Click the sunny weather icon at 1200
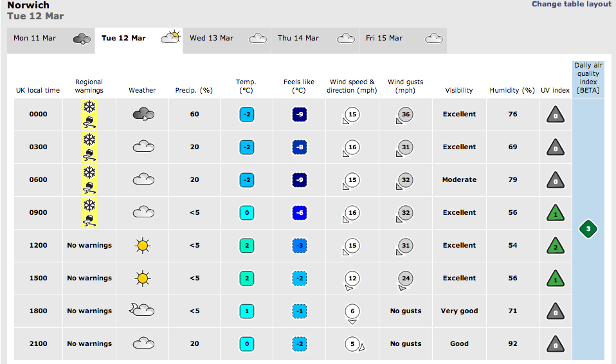Screen dimensions: 616x364 click(x=142, y=246)
